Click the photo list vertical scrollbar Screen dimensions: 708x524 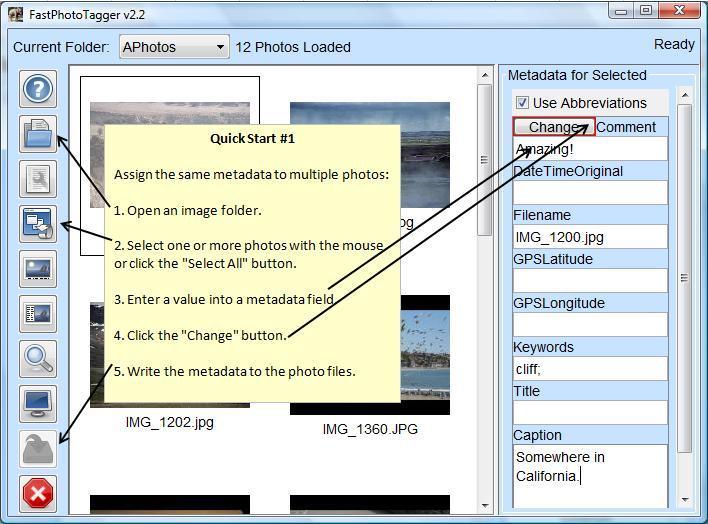(x=485, y=200)
